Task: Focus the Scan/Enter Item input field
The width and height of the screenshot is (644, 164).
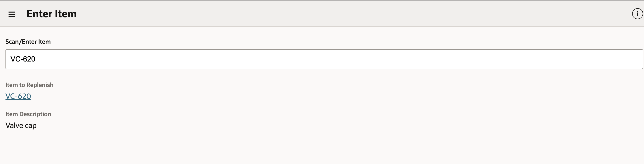Action: [324, 59]
